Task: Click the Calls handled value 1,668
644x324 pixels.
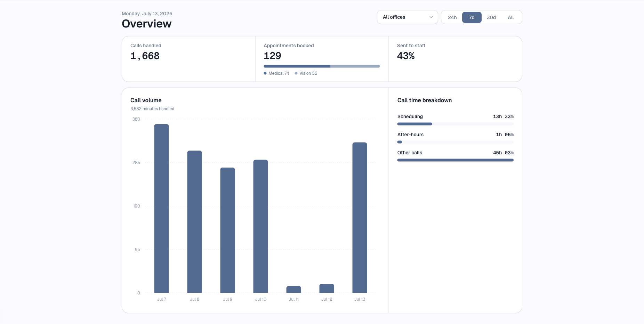Action: click(145, 56)
